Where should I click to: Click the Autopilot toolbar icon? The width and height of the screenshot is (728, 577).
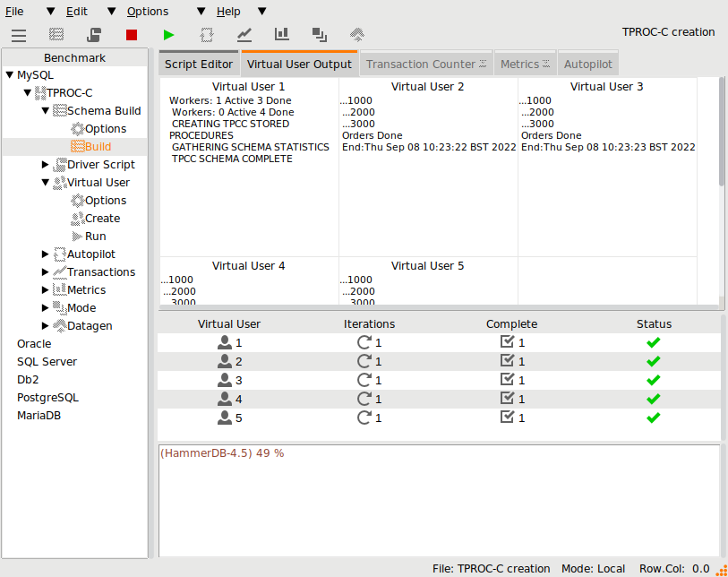click(207, 35)
